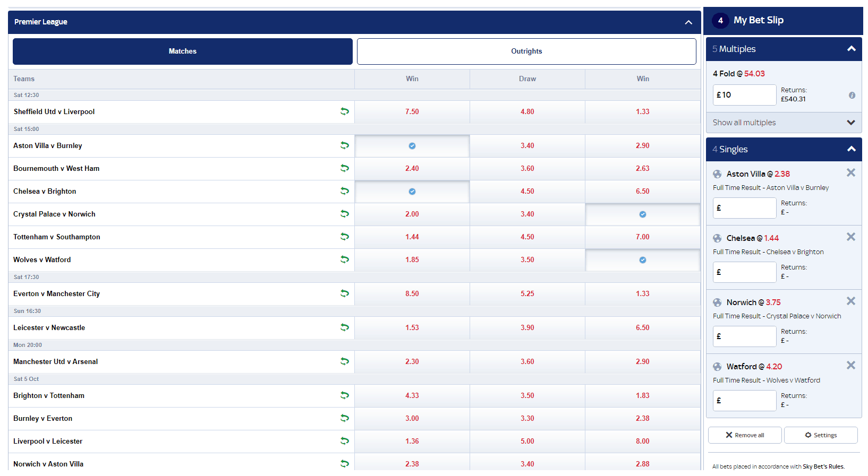Deselect Aston Villa home win selection
The image size is (868, 476).
coord(412,146)
